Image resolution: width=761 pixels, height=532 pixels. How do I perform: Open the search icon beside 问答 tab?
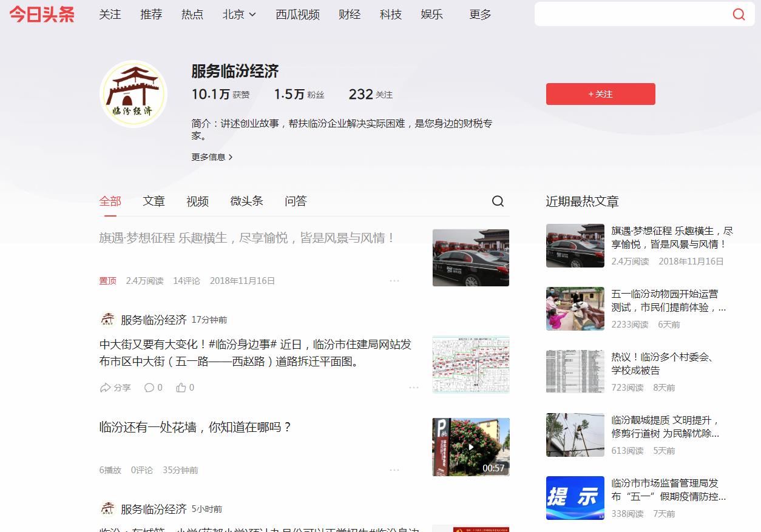coord(498,201)
